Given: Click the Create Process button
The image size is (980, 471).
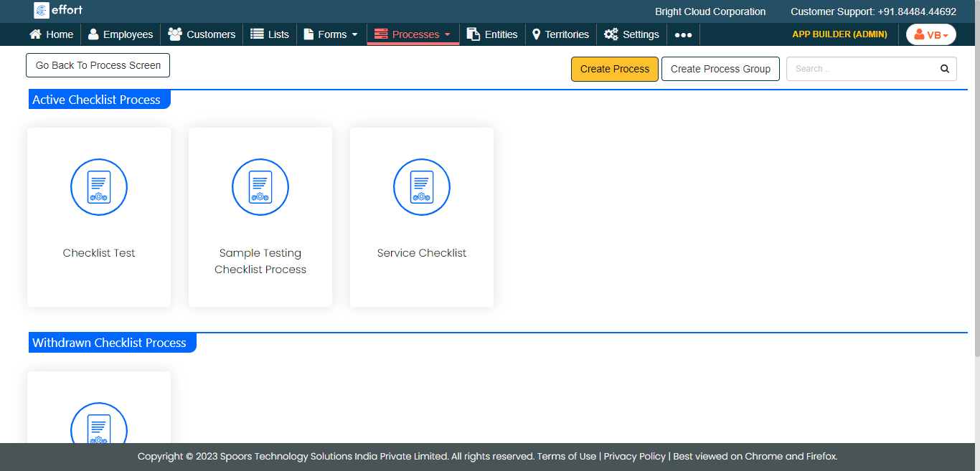Looking at the screenshot, I should 614,70.
